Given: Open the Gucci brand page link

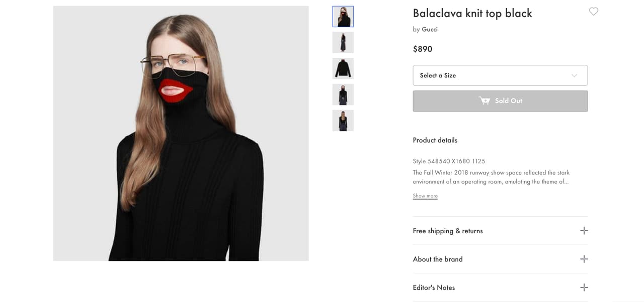Looking at the screenshot, I should click(x=430, y=29).
